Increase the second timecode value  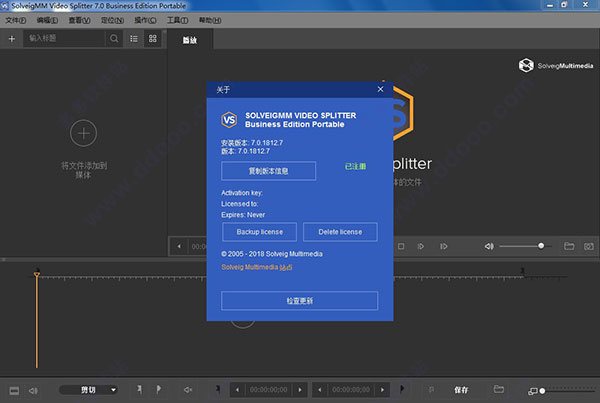pos(382,390)
